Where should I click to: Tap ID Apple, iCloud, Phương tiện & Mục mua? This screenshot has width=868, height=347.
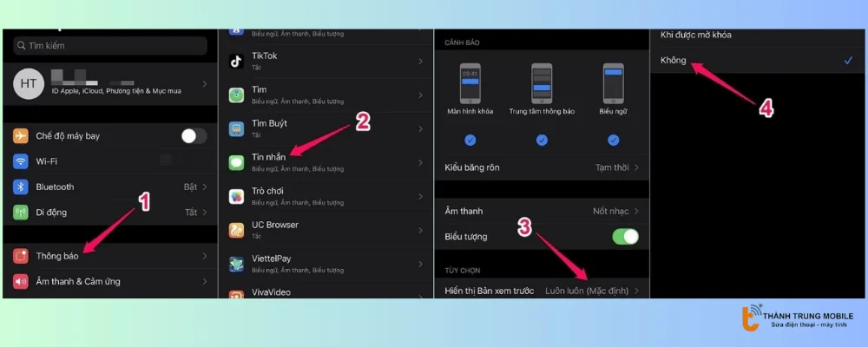pos(116,91)
